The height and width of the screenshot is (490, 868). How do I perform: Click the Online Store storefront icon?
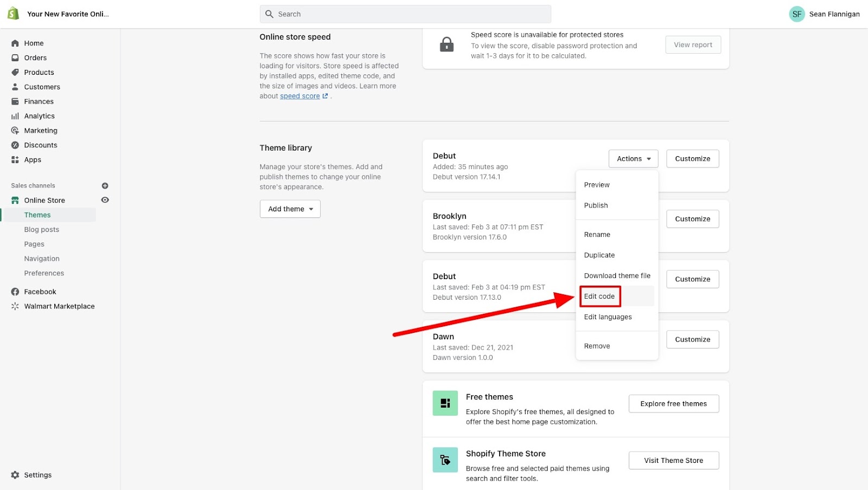pyautogui.click(x=15, y=201)
